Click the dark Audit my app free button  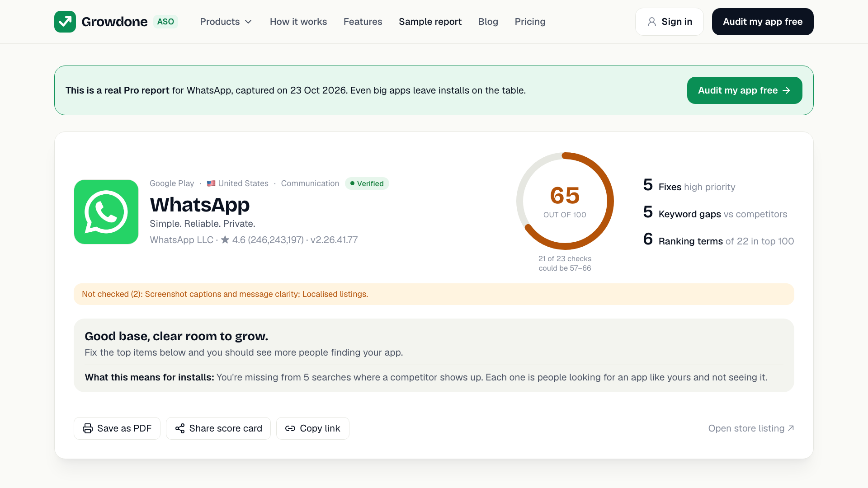[x=763, y=22]
